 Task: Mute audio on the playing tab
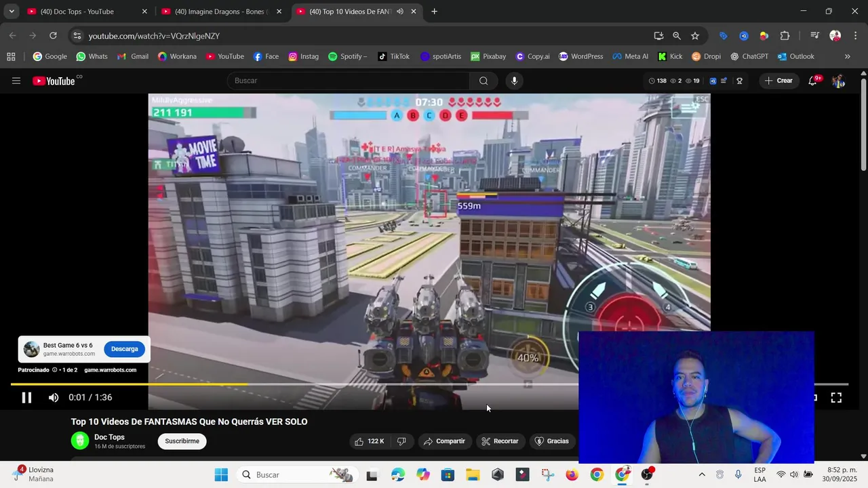(x=400, y=12)
